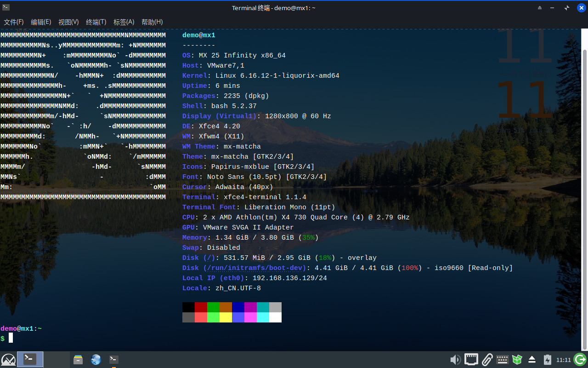
Task: Open the 视图(V) menu
Action: coord(68,22)
